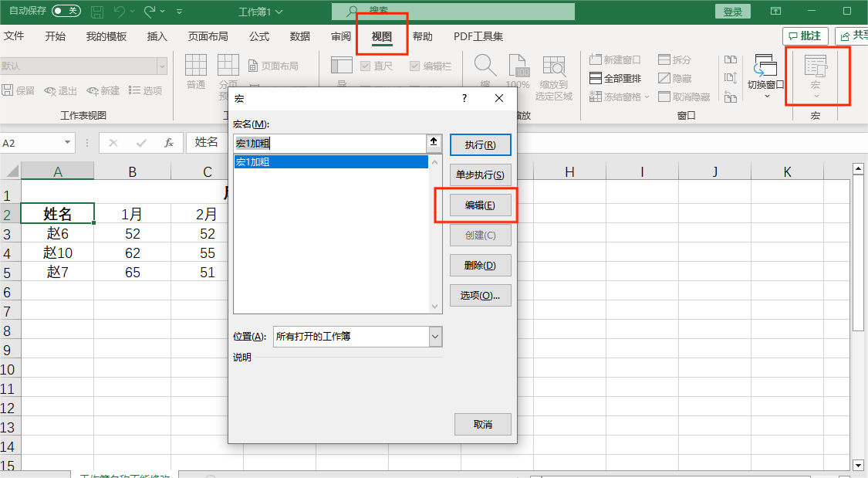Open the Data (数据) ribbon tab
Viewport: 868px width, 478px height.
[300, 36]
